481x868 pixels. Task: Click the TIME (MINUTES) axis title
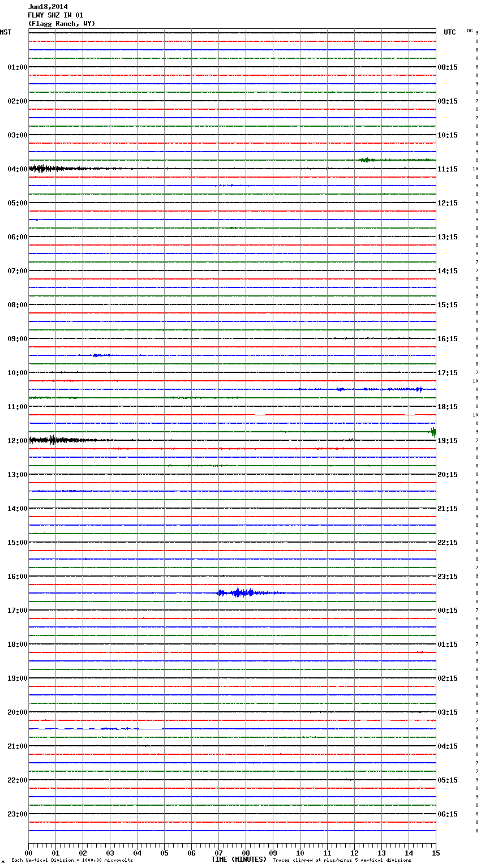239,860
